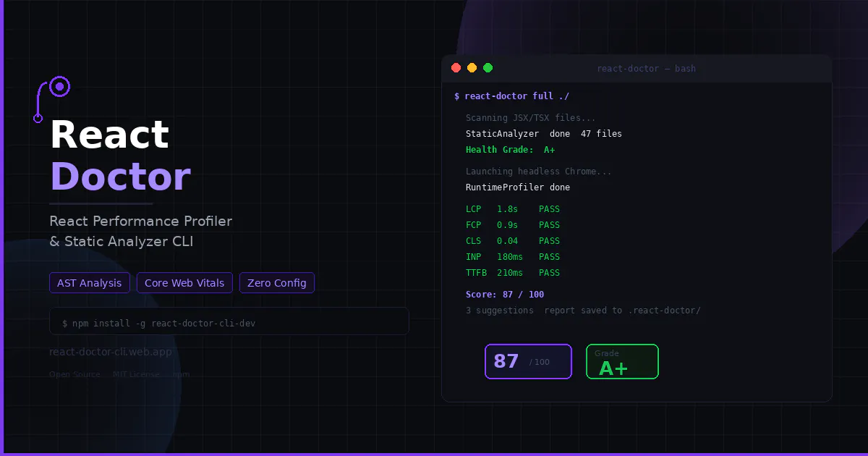Image resolution: width=868 pixels, height=456 pixels.
Task: Click the terminal title react-doctor — bash
Action: 646,69
